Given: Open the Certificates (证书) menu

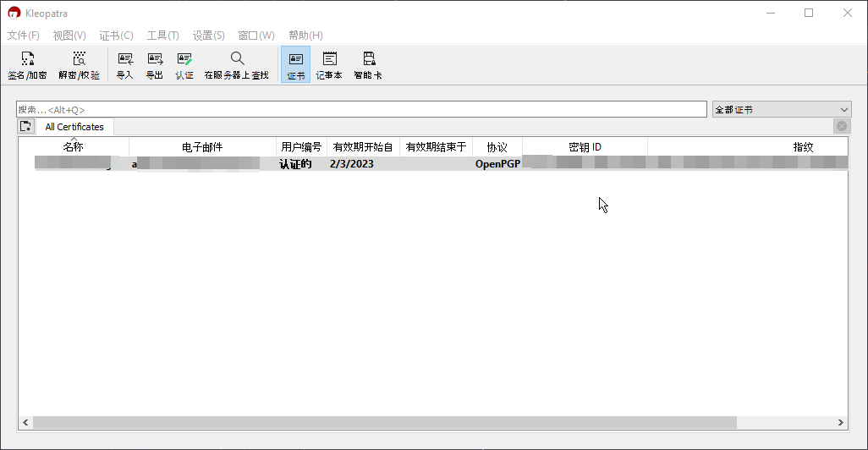Looking at the screenshot, I should (116, 36).
